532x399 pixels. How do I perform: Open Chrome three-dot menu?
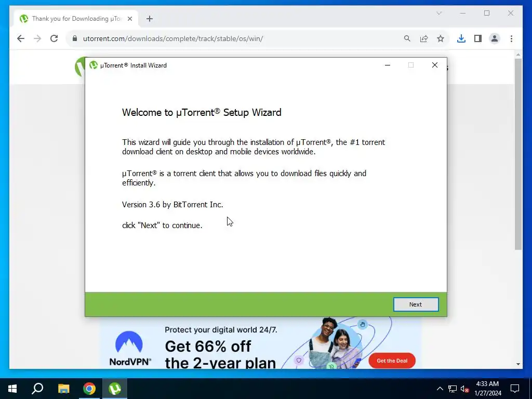511,38
